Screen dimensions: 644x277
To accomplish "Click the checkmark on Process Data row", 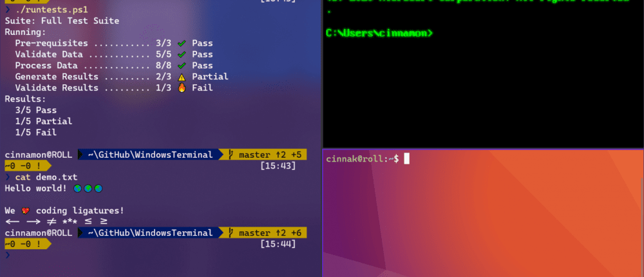I will pyautogui.click(x=182, y=65).
